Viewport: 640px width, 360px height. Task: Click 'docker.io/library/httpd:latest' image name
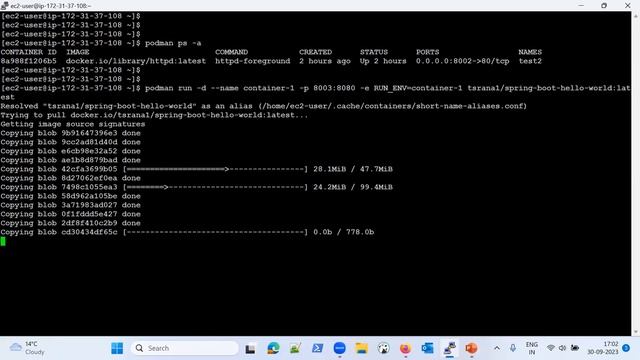(136, 61)
